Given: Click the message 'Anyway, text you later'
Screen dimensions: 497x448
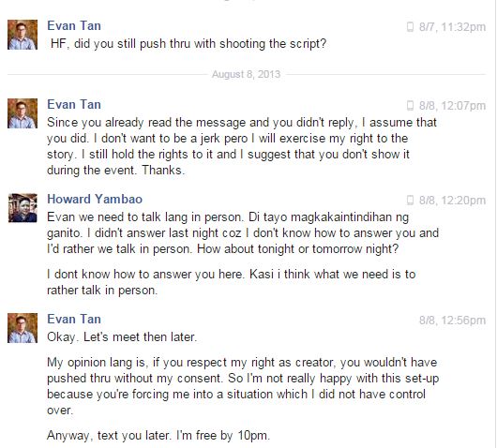Looking at the screenshot, I should click(158, 436).
